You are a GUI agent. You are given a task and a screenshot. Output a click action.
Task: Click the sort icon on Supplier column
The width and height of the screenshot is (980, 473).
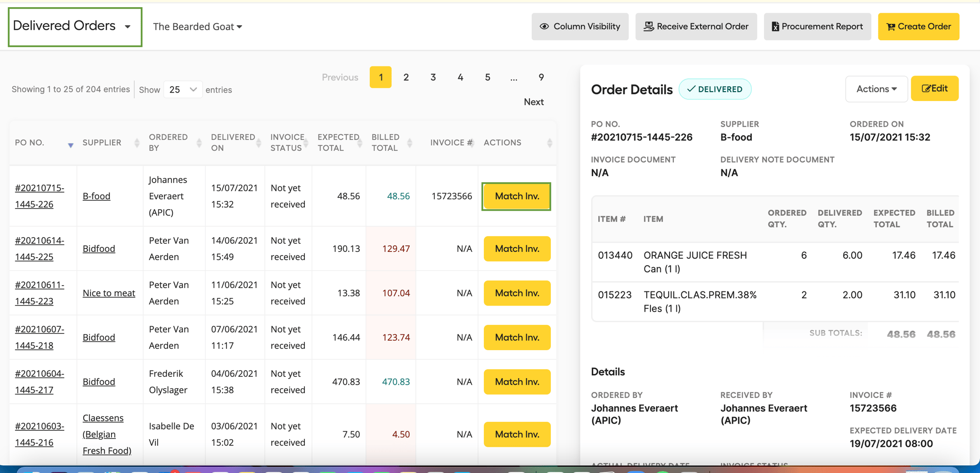coord(137,142)
